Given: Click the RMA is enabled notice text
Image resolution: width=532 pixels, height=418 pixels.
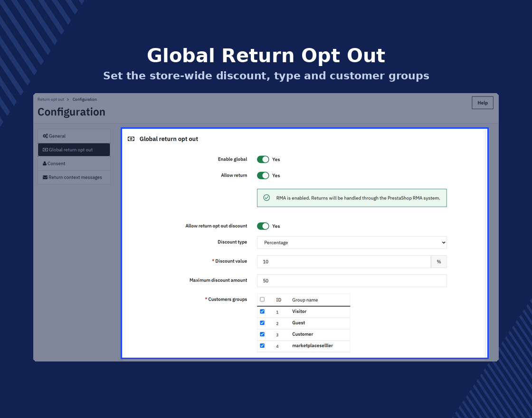Looking at the screenshot, I should tap(358, 198).
